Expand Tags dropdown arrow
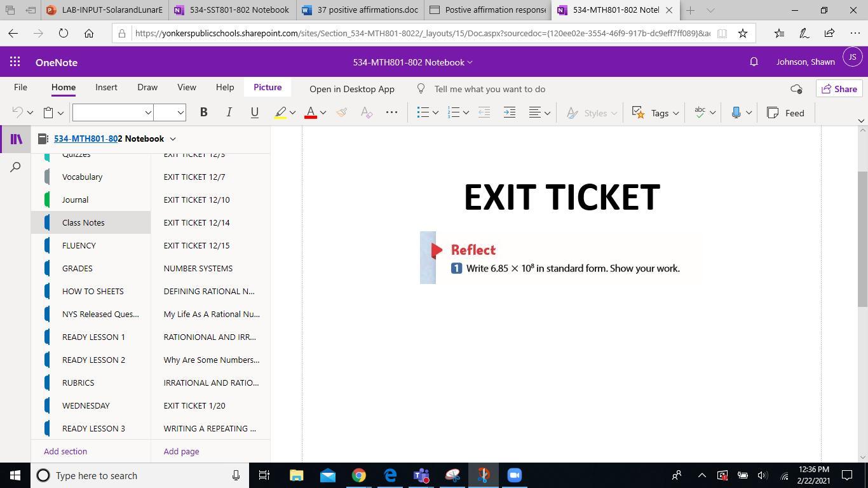Viewport: 868px width, 488px height. [x=675, y=113]
